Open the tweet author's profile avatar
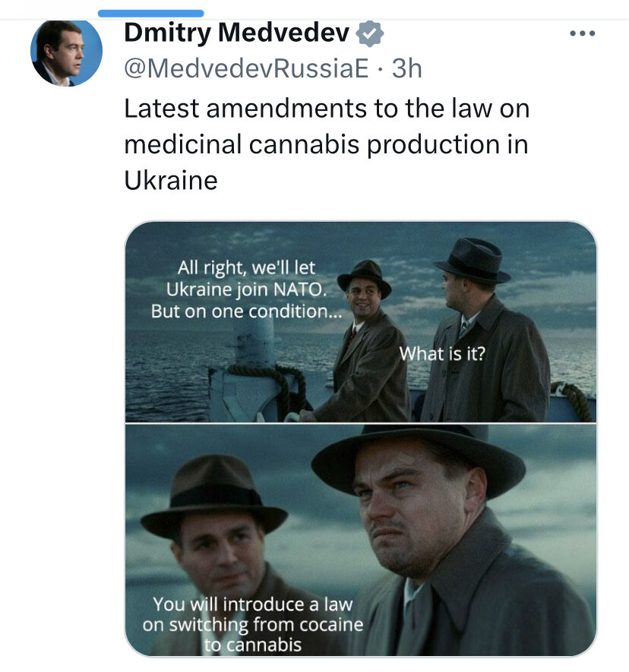 point(65,52)
